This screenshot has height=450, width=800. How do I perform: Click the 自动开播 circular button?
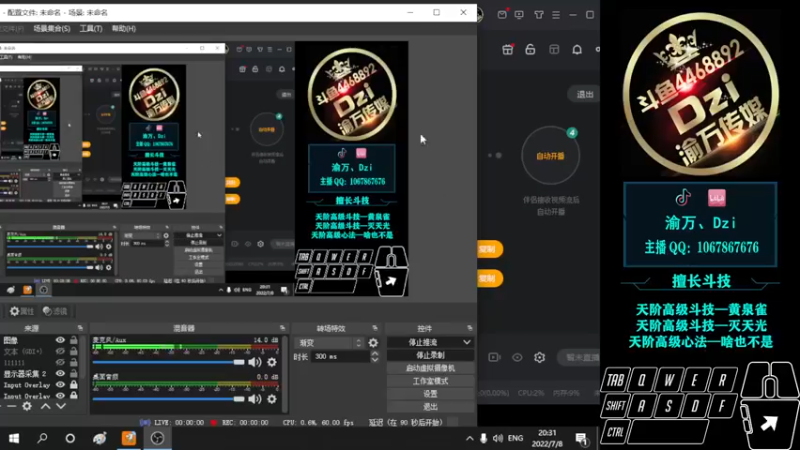[x=551, y=156]
